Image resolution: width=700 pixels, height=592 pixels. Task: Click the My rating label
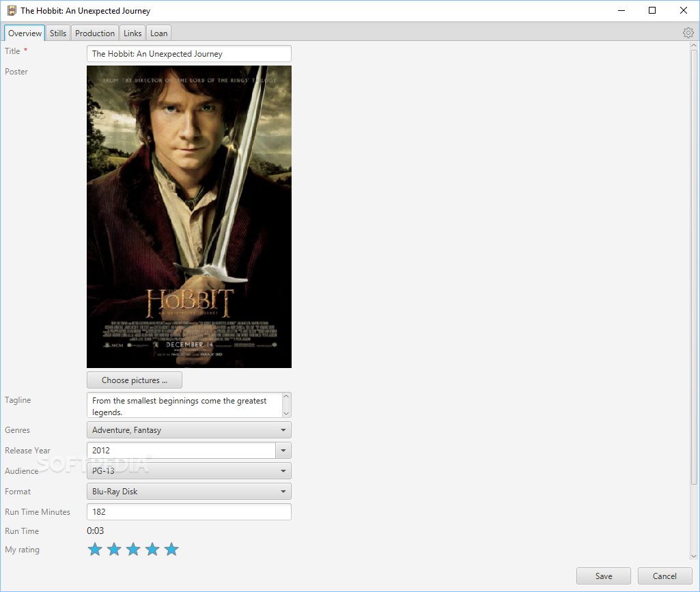[x=23, y=550]
